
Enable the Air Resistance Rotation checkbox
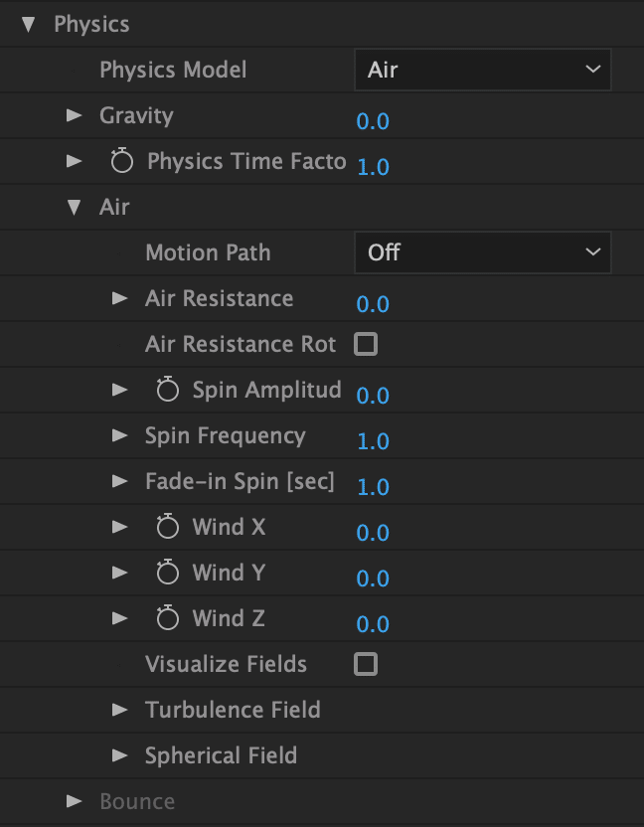click(366, 344)
